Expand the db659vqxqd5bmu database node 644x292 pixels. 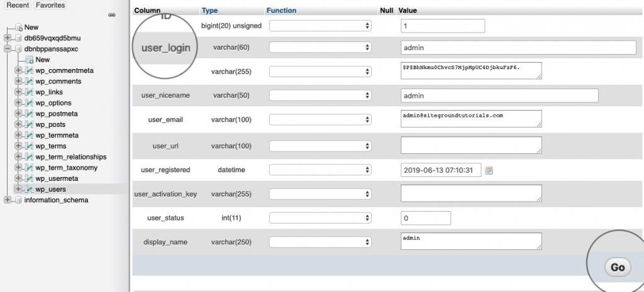(x=8, y=38)
